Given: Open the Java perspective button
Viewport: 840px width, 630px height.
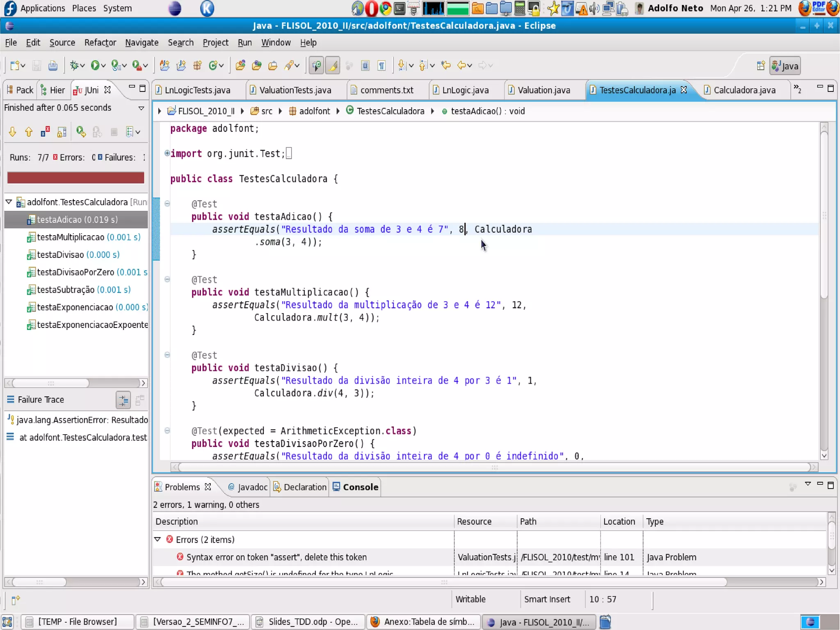Looking at the screenshot, I should (x=785, y=66).
